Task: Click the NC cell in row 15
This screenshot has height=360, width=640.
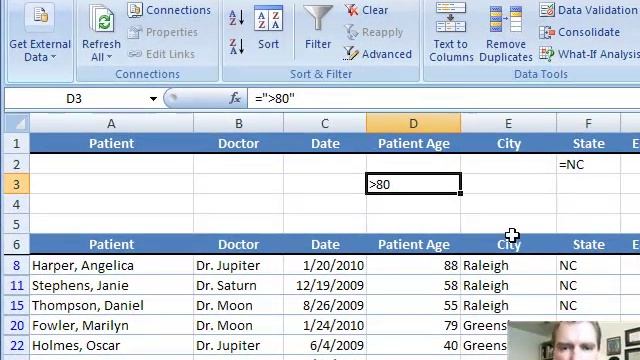Action: coord(588,305)
